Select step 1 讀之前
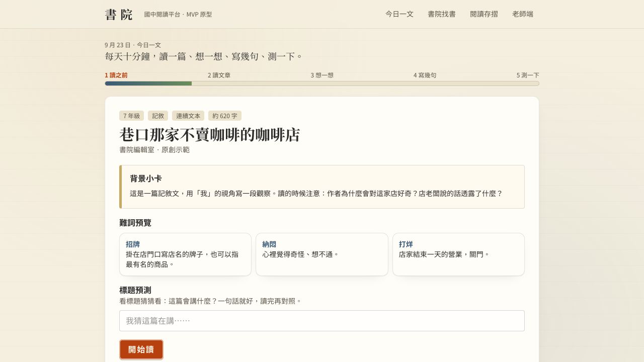The width and height of the screenshot is (644, 362). click(x=116, y=75)
